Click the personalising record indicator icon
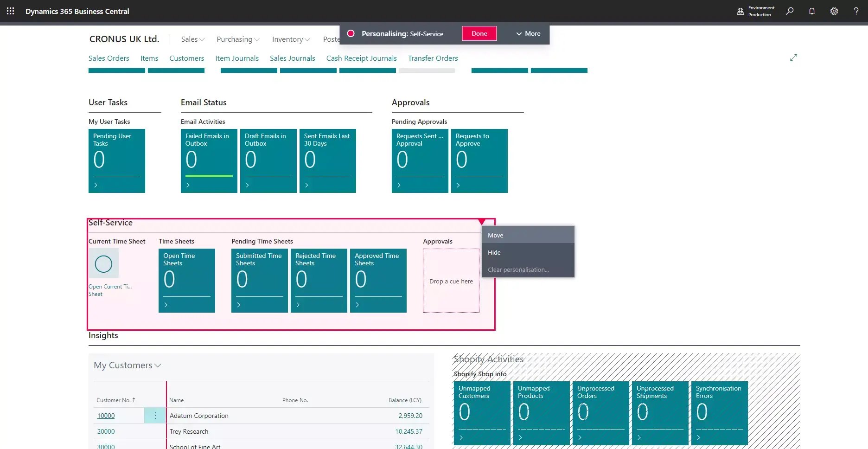The height and width of the screenshot is (449, 868). (x=351, y=33)
